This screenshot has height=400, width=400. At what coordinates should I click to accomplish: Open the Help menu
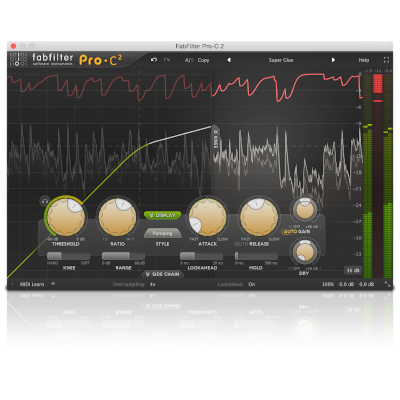[364, 60]
